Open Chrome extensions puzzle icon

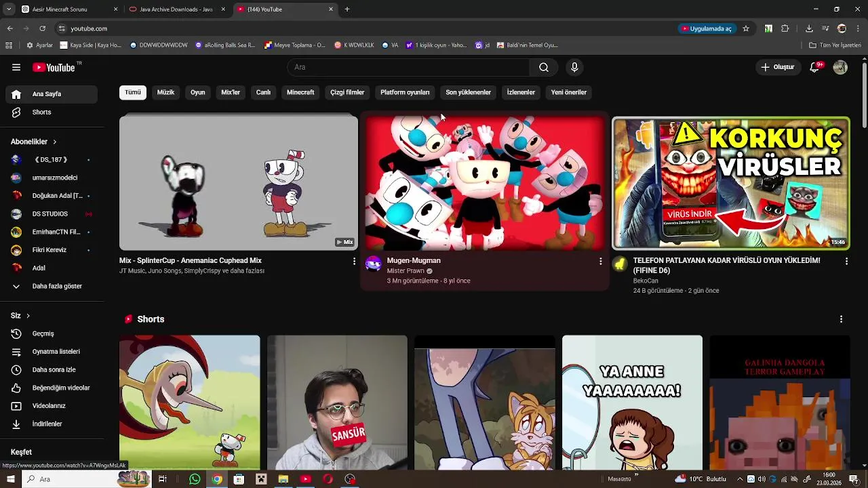tap(785, 28)
